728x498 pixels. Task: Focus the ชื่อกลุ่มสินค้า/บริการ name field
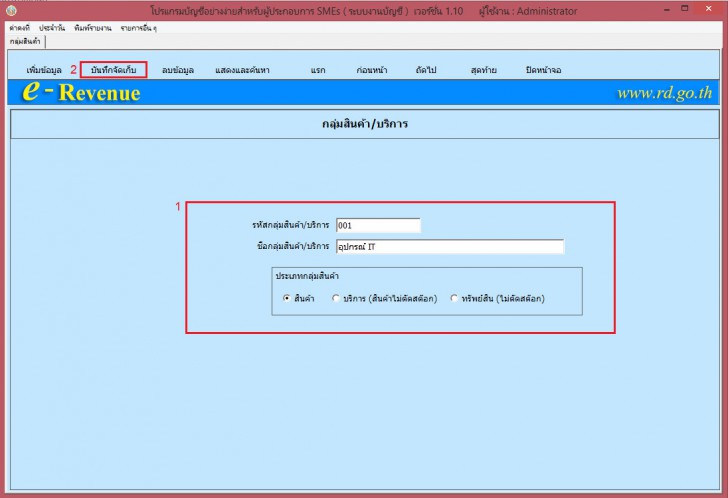point(450,246)
